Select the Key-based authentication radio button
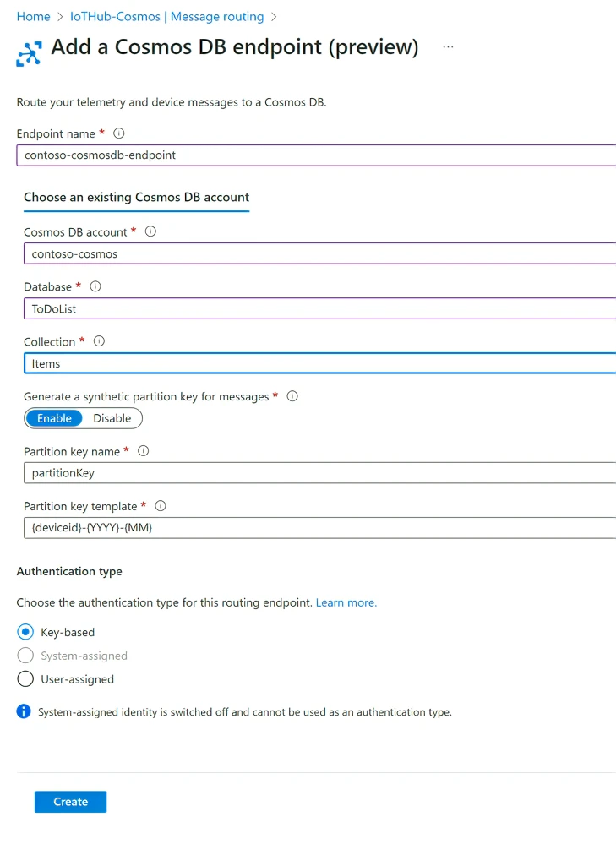 pos(25,632)
